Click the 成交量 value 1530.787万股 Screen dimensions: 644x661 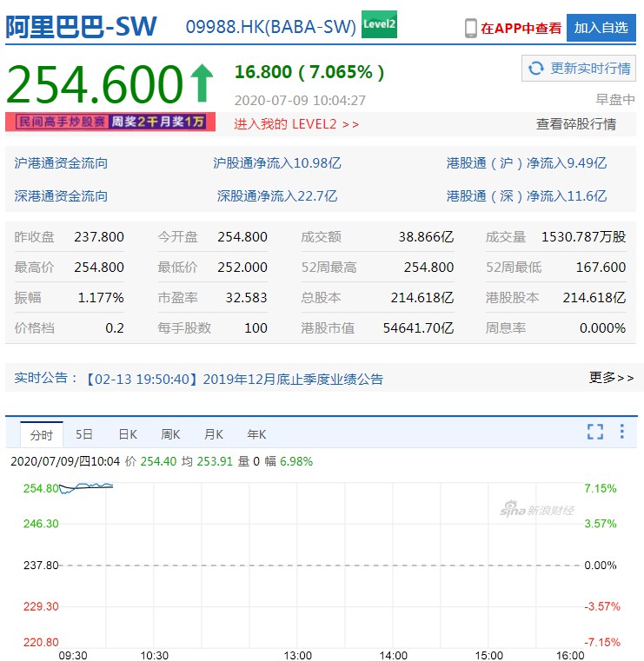(584, 237)
